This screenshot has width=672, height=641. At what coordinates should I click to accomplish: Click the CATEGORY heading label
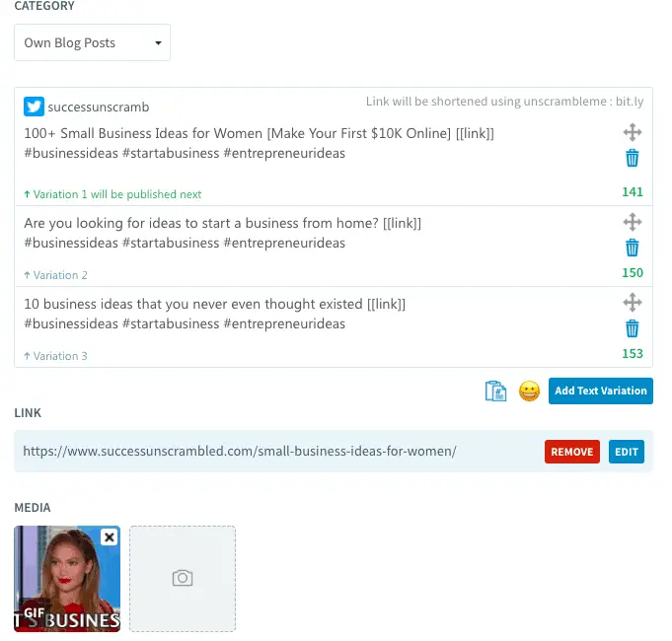[x=44, y=6]
